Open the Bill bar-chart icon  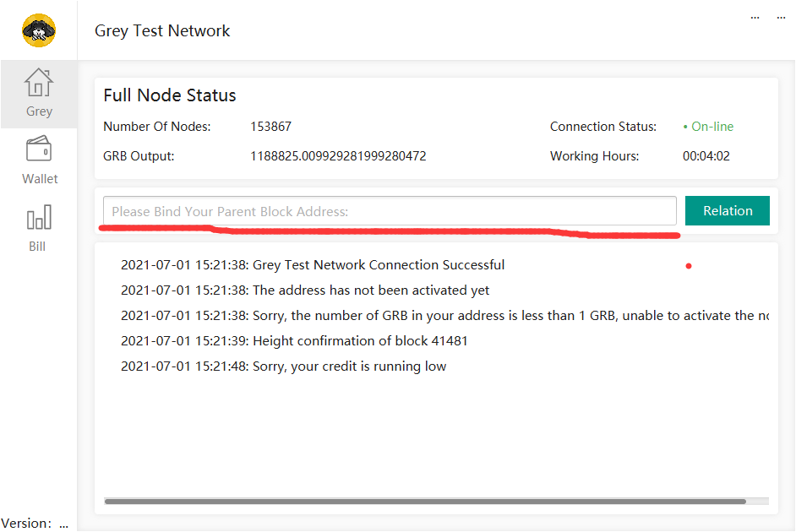tap(39, 218)
